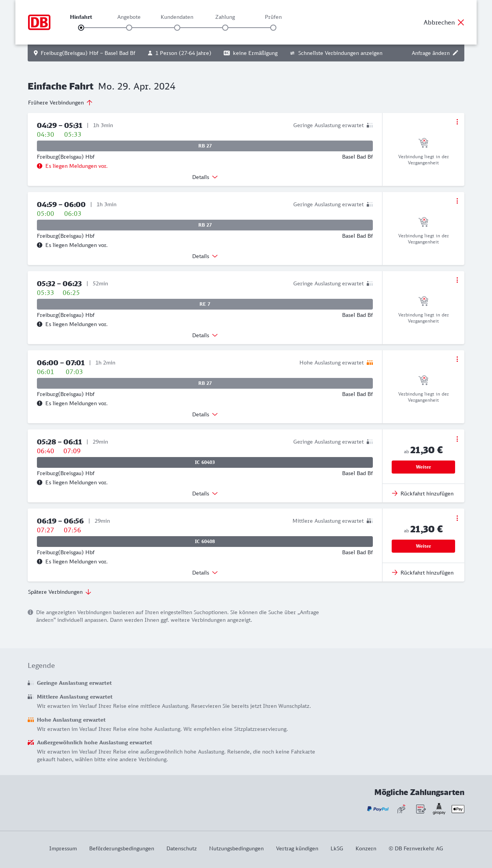Click the PayPal payment icon
Viewport: 492px width, 868px height.
[378, 809]
